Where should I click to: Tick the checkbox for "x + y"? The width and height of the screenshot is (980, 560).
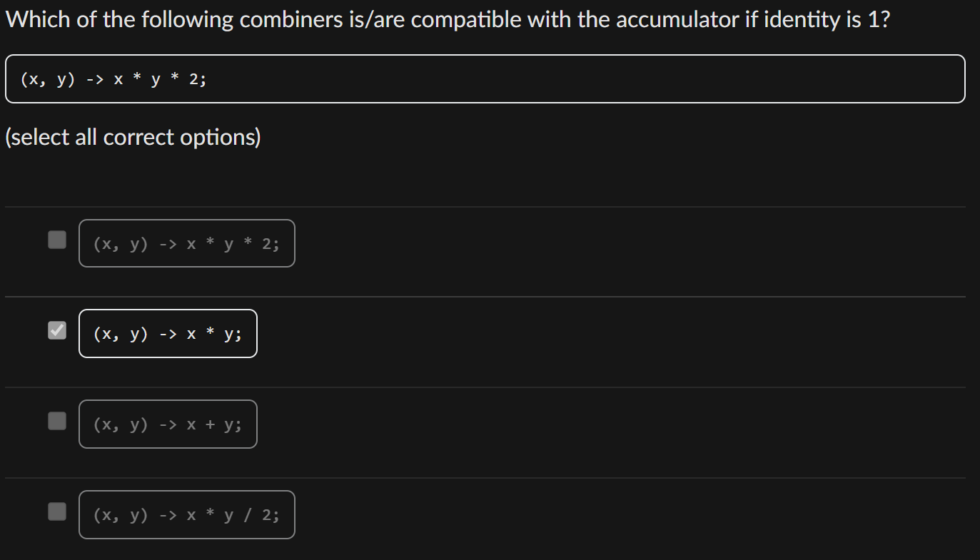[57, 421]
